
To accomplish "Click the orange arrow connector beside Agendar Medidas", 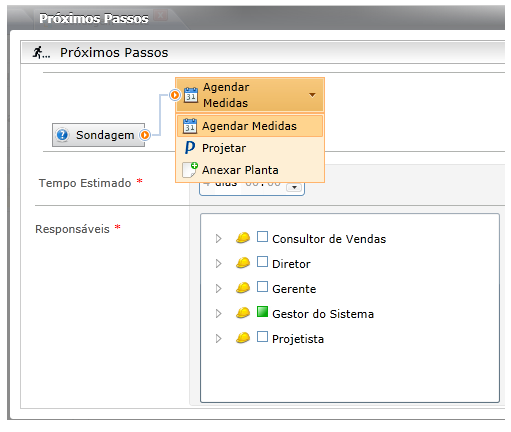I will pos(175,95).
